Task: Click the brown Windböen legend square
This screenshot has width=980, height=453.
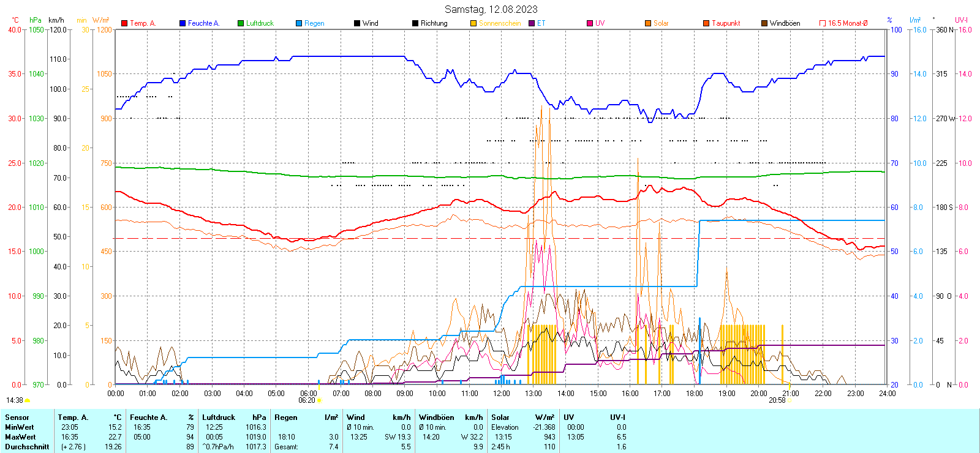Action: (x=764, y=23)
